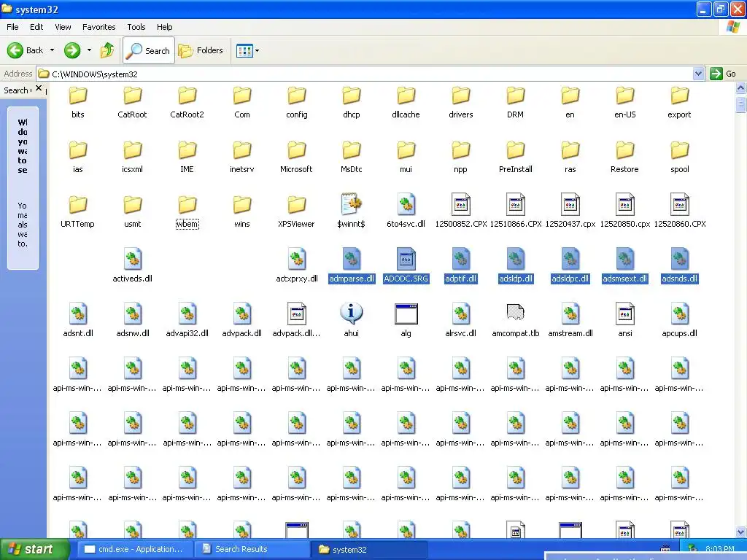Click the green Forward arrow button
This screenshot has width=747, height=560.
coord(72,50)
